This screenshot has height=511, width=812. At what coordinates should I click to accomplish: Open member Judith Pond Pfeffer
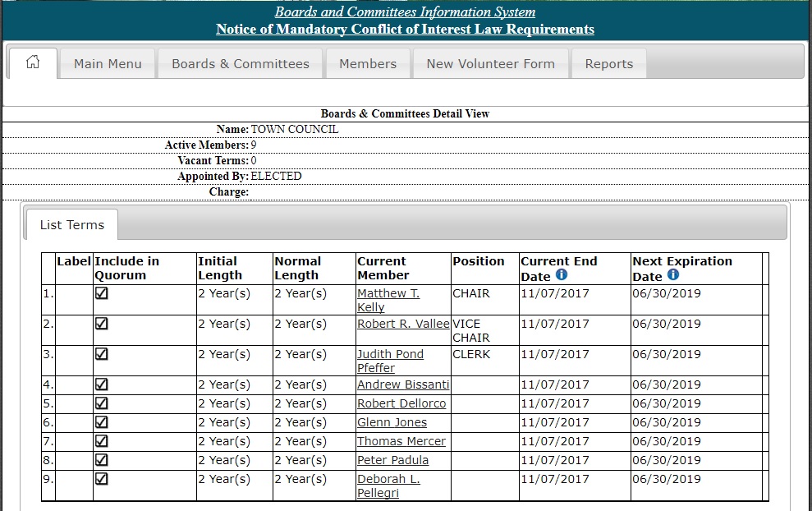coord(391,361)
